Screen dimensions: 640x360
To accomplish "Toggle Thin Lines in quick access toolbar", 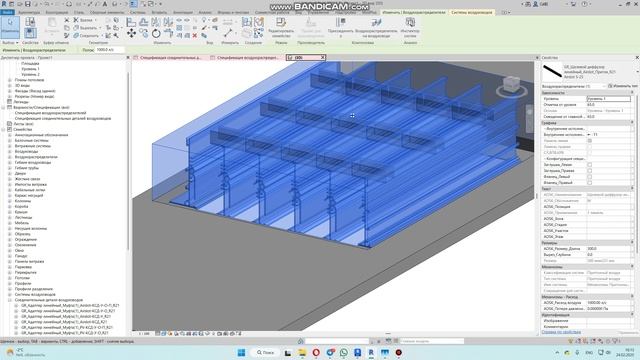I will (133, 4).
